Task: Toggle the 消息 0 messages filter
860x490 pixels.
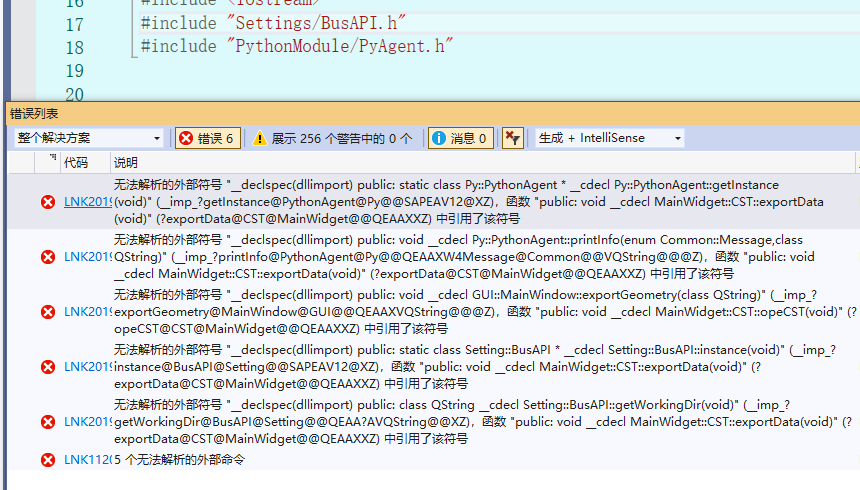Action: tap(461, 138)
